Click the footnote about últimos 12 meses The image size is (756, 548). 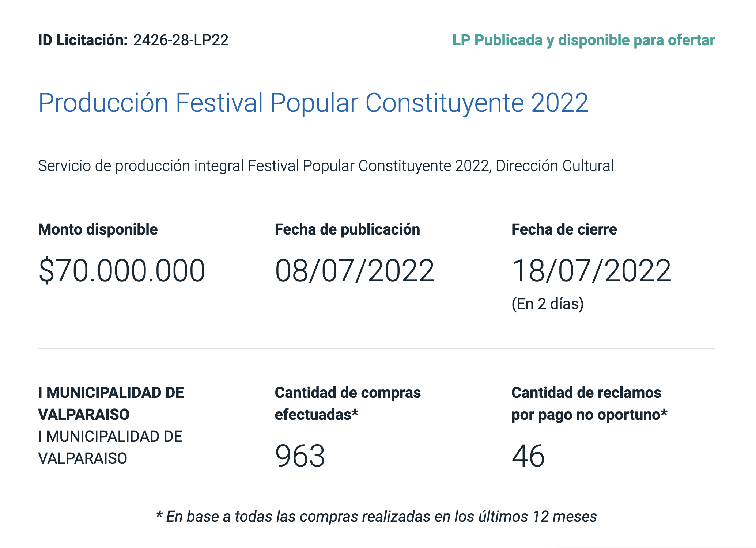pyautogui.click(x=377, y=517)
